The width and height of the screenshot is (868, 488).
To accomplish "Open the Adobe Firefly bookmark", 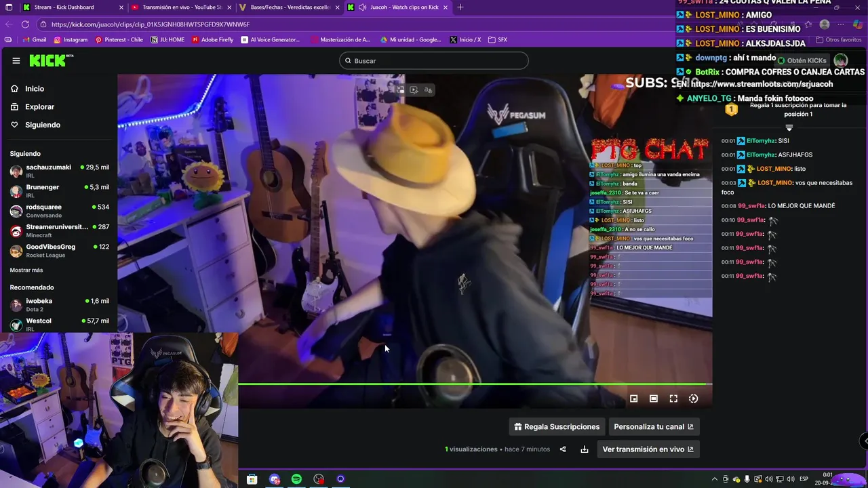I will (x=212, y=40).
